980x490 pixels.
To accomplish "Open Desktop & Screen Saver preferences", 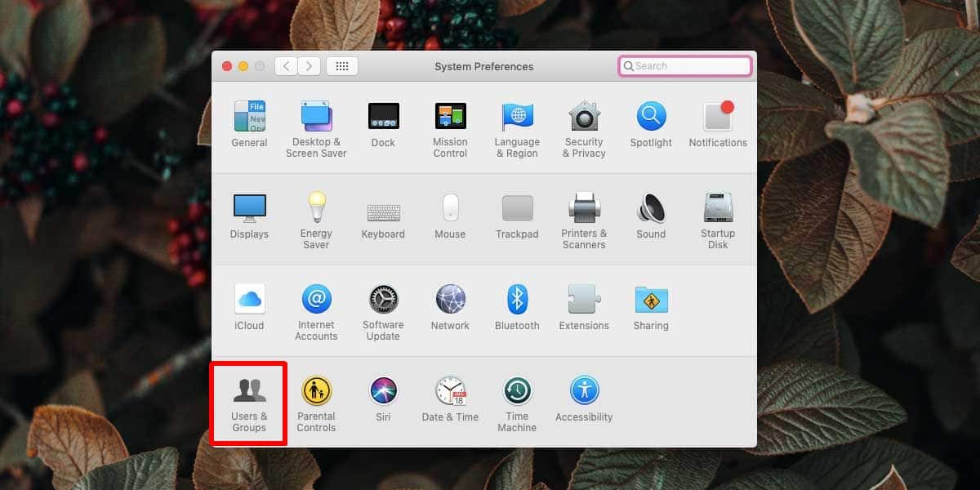I will point(316,117).
